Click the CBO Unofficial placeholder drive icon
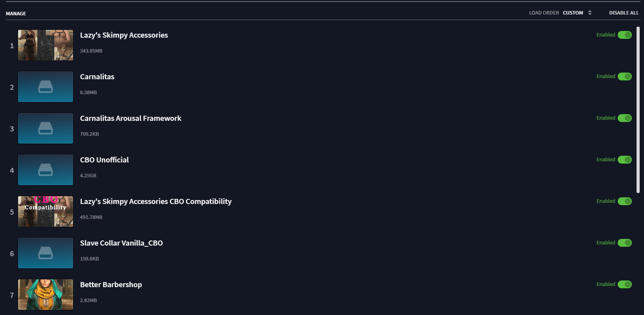644x315 pixels. click(x=46, y=170)
